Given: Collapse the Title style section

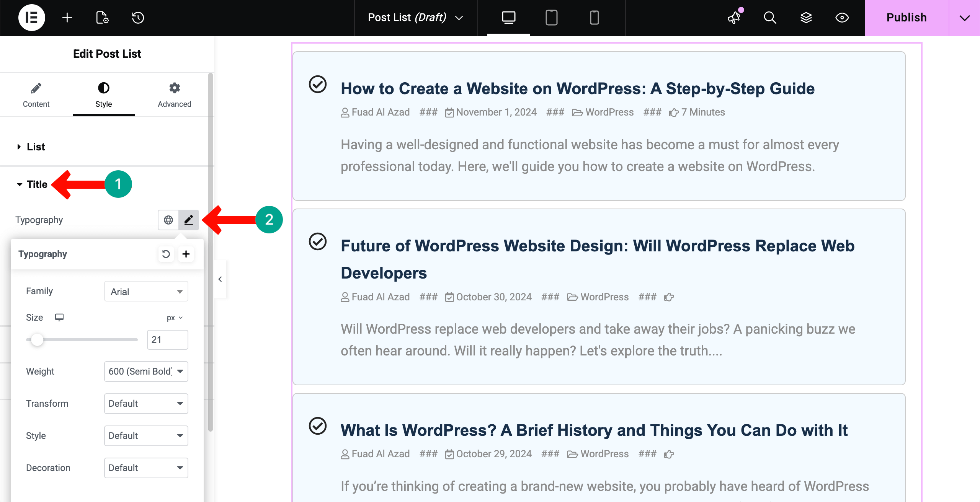Looking at the screenshot, I should [36, 184].
